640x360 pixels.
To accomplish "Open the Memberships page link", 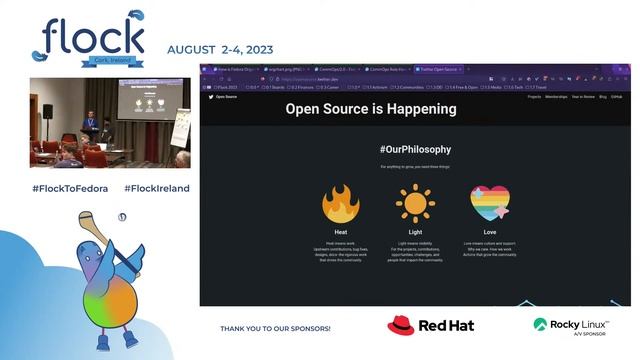I will click(x=556, y=97).
